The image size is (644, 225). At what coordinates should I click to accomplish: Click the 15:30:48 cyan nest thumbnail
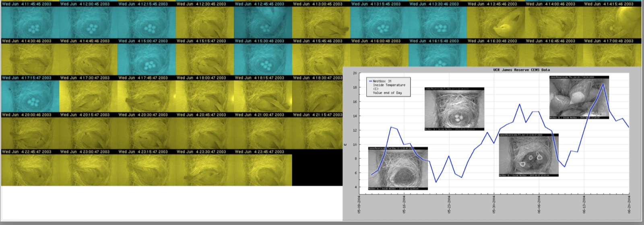[x=263, y=59]
